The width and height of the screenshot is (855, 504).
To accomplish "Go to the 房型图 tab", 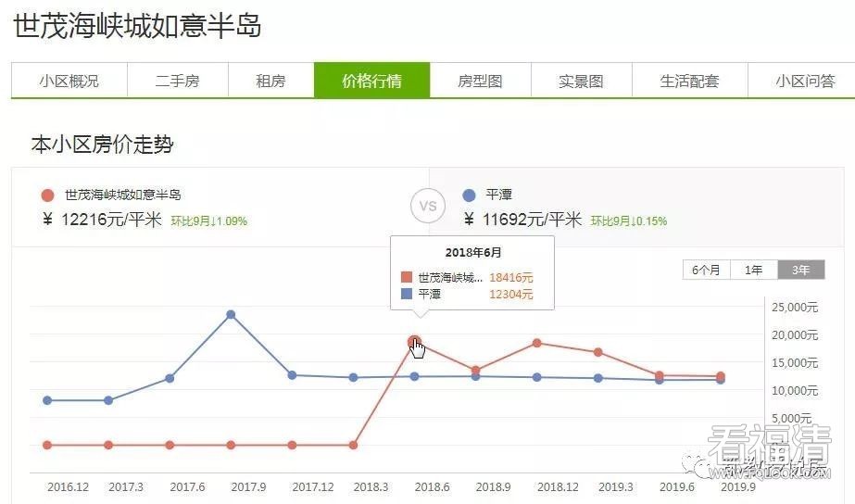I will click(481, 81).
